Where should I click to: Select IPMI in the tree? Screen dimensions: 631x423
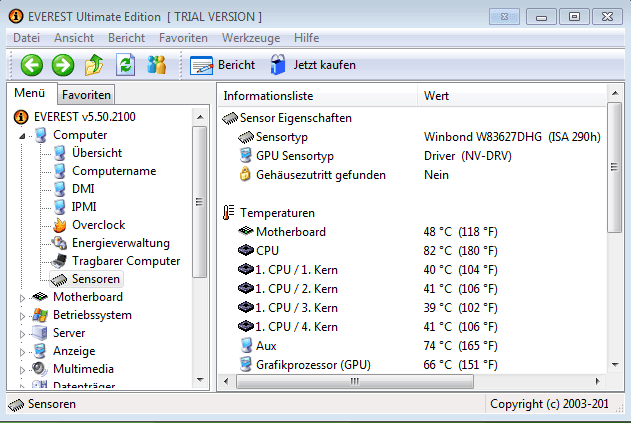tap(84, 207)
